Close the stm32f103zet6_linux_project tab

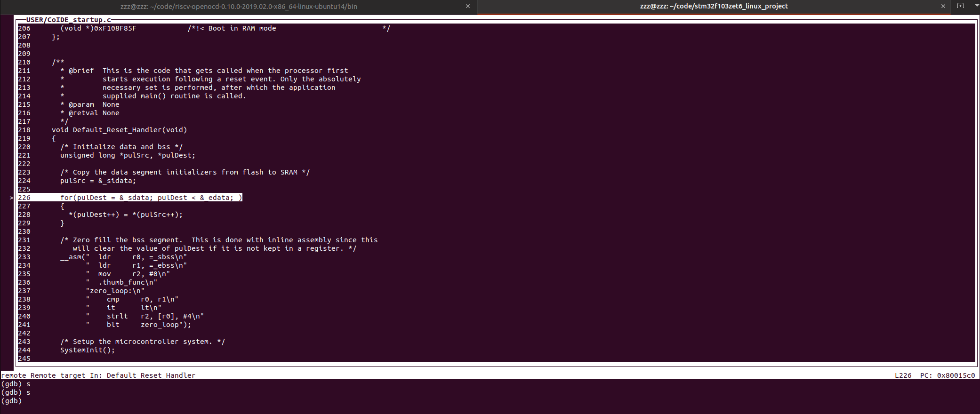[x=943, y=7]
